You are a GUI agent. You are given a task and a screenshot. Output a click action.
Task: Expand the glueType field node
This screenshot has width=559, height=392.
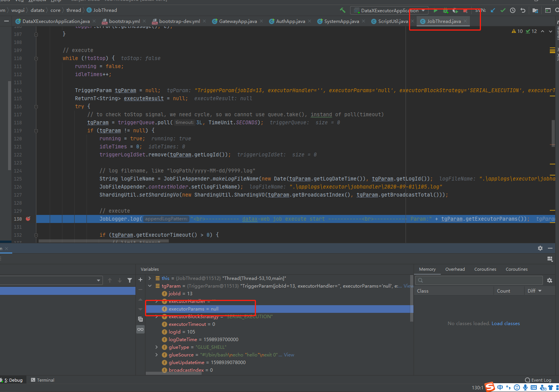point(156,347)
